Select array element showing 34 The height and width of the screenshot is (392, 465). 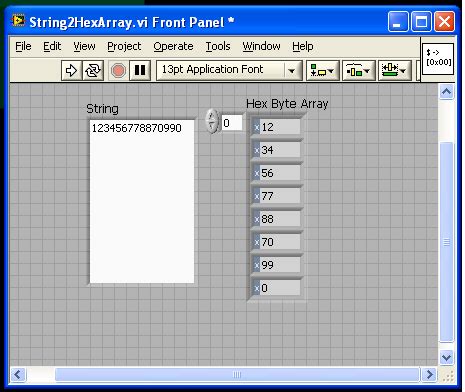[x=277, y=150]
